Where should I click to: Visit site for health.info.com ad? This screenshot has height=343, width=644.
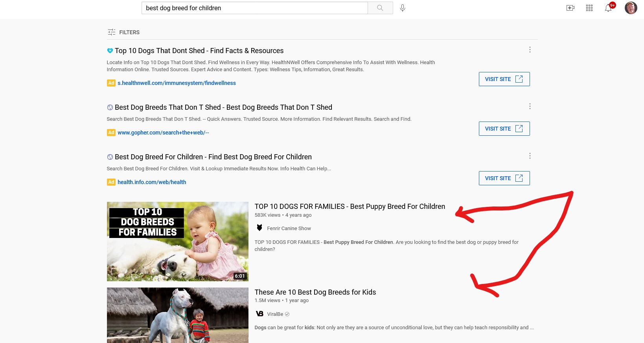[x=504, y=178]
